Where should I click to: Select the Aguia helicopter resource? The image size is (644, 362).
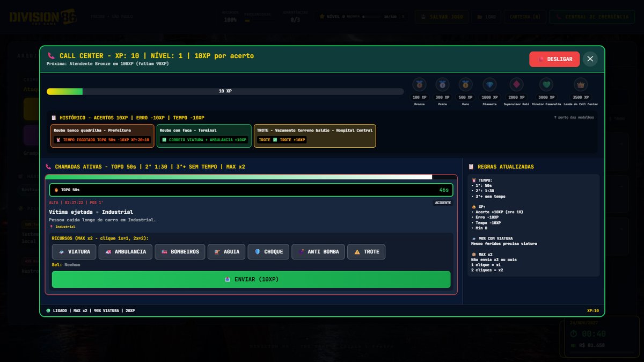tap(227, 252)
